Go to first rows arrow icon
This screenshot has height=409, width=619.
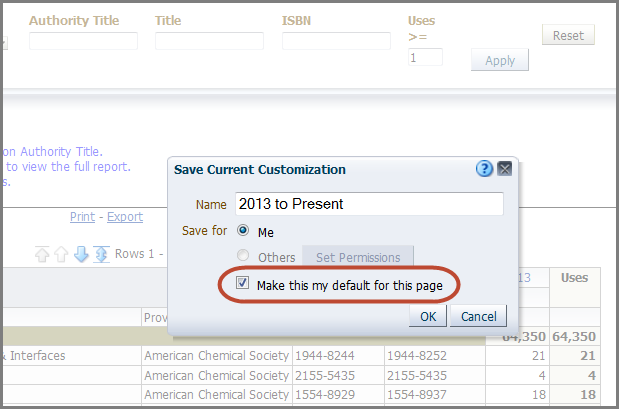pos(42,254)
